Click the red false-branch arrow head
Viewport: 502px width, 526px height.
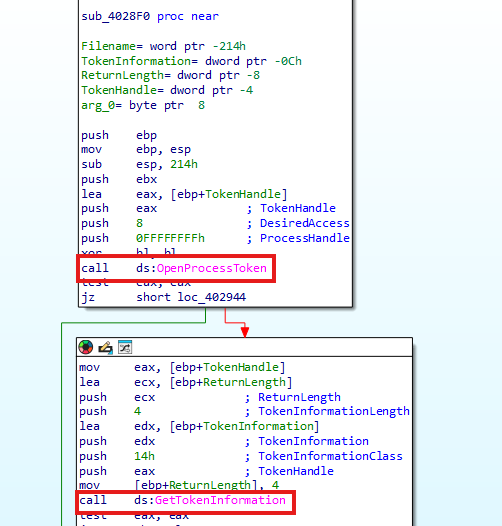[x=245, y=332]
